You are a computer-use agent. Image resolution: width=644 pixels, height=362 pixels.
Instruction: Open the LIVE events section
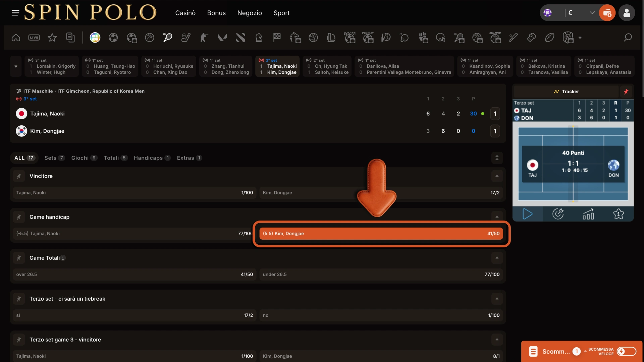[x=34, y=38]
